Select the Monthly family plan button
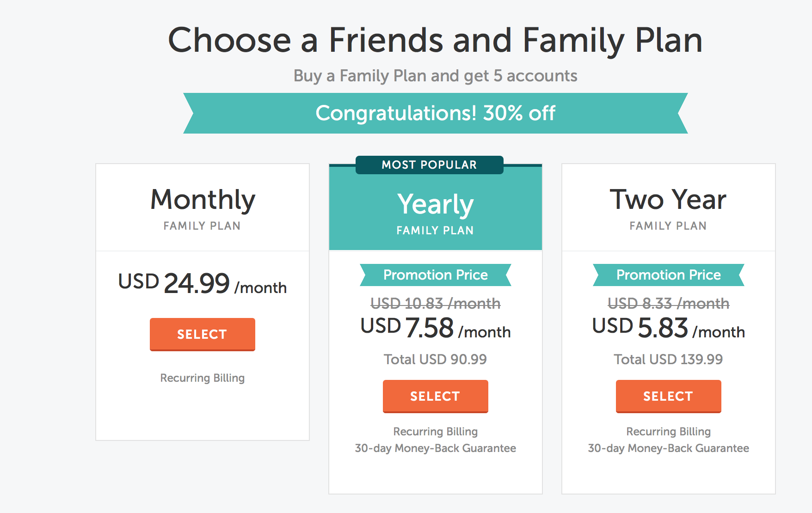Screen dimensions: 812x513 [202, 334]
